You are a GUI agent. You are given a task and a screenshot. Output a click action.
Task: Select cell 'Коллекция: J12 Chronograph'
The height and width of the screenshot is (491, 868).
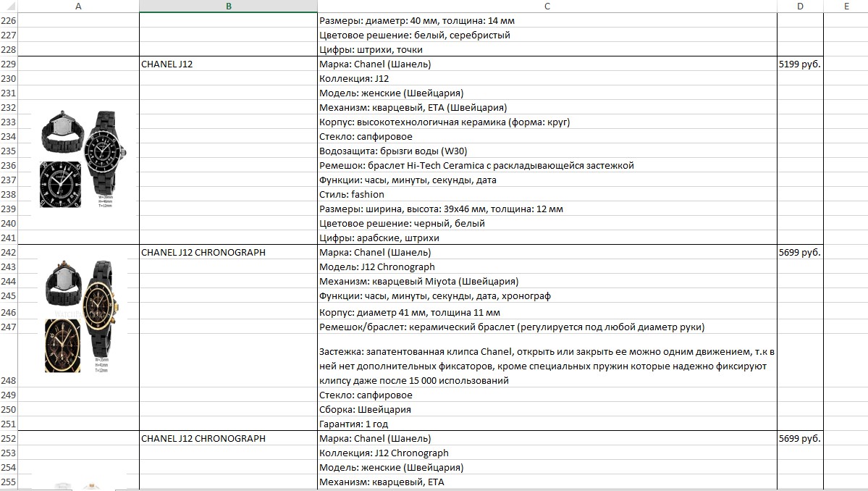click(547, 453)
